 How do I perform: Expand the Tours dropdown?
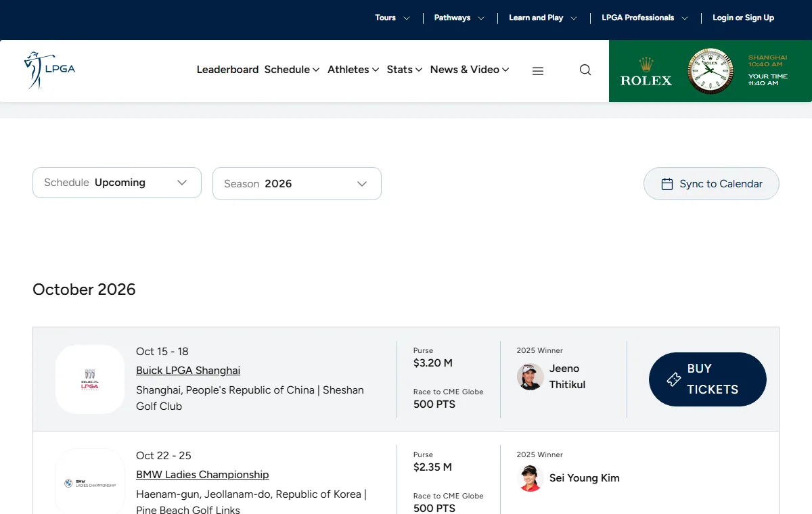(x=392, y=18)
